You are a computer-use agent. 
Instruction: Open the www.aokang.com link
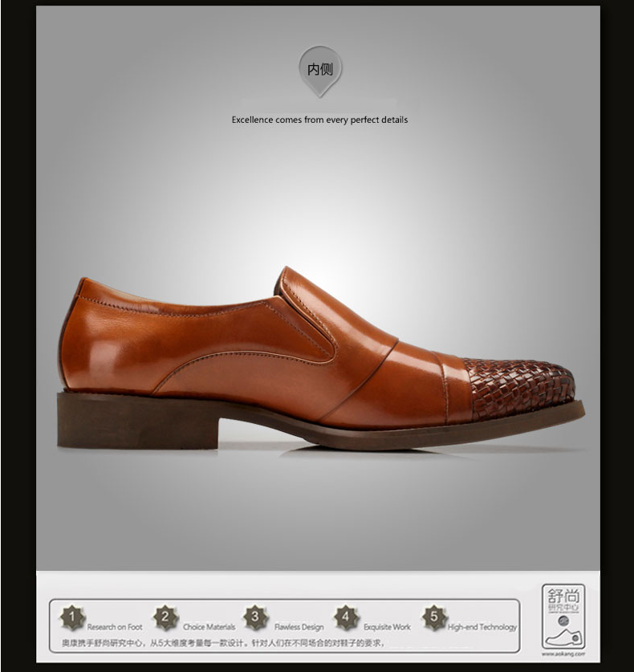563,654
